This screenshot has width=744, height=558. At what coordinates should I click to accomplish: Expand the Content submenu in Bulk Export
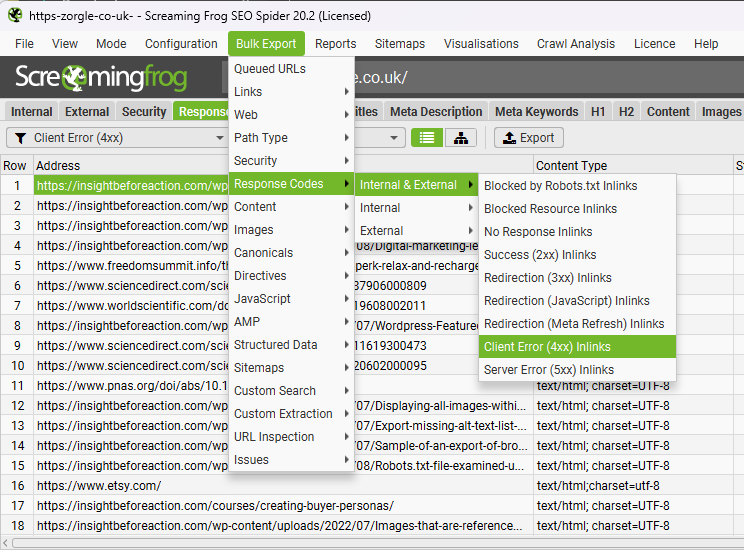pos(291,206)
